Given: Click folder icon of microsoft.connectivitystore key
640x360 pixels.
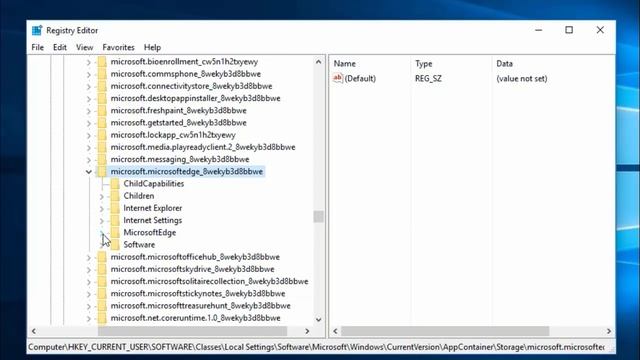Looking at the screenshot, I should 102,86.
